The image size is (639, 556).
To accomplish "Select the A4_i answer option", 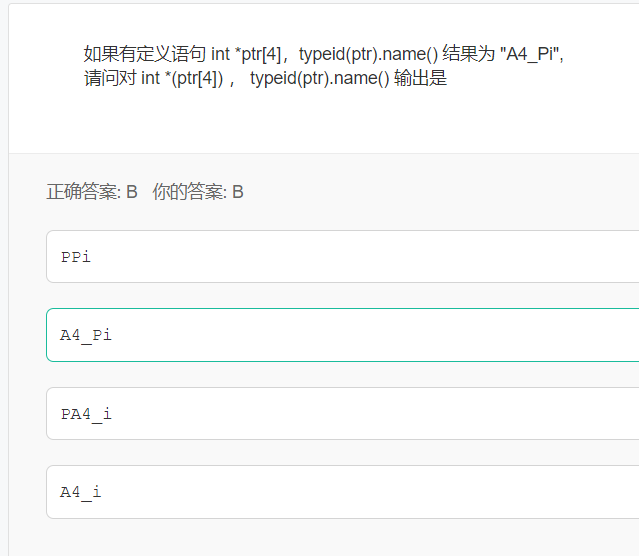I will coord(340,492).
